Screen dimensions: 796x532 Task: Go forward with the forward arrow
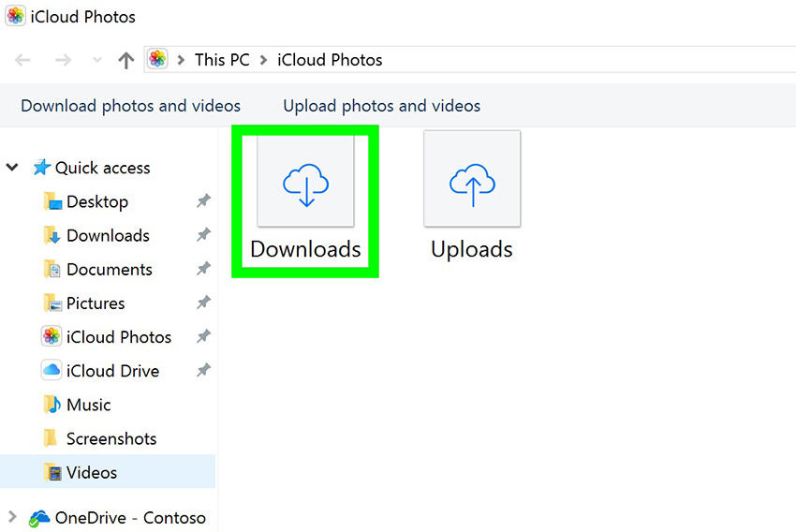coord(63,60)
